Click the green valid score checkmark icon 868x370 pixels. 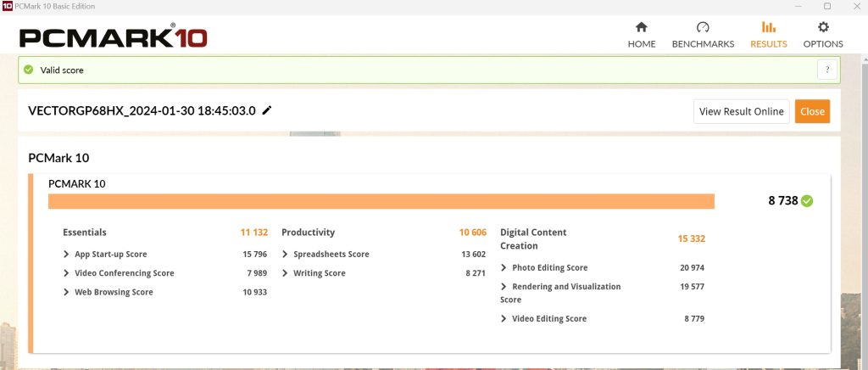28,70
